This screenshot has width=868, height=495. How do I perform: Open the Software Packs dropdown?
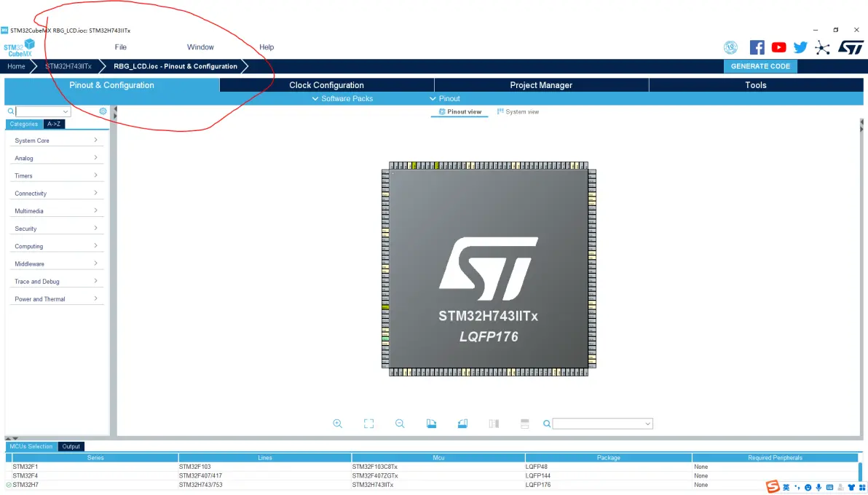click(343, 98)
